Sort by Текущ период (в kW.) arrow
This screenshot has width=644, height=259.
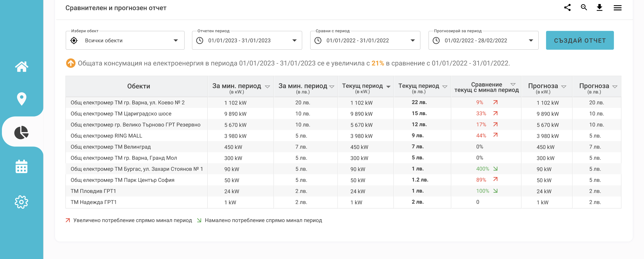pyautogui.click(x=388, y=87)
